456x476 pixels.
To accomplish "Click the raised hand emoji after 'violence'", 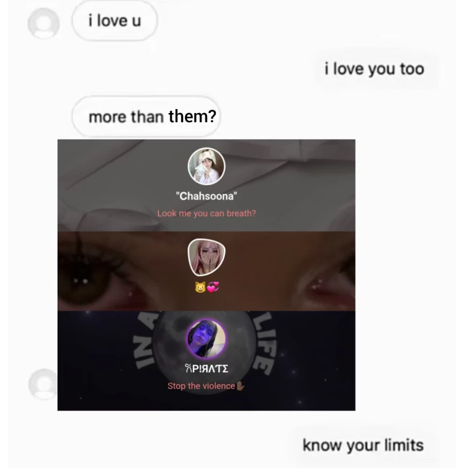I will coord(241,386).
